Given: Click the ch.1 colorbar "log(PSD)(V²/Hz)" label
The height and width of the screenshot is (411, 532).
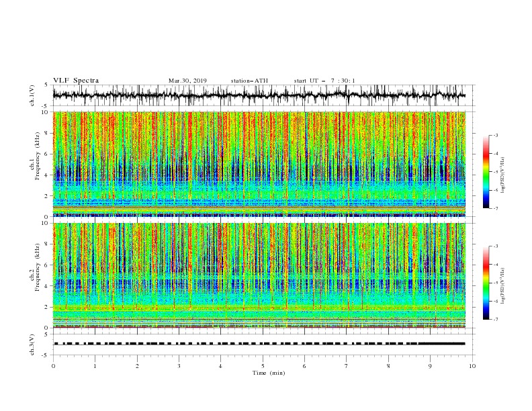Looking at the screenshot, I should [x=503, y=175].
